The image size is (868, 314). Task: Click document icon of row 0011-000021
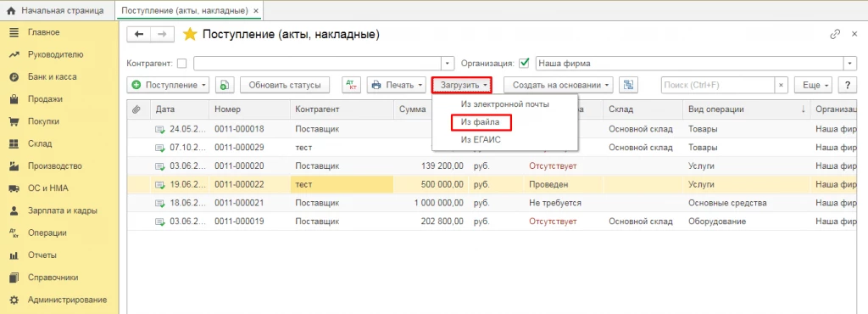[x=160, y=203]
